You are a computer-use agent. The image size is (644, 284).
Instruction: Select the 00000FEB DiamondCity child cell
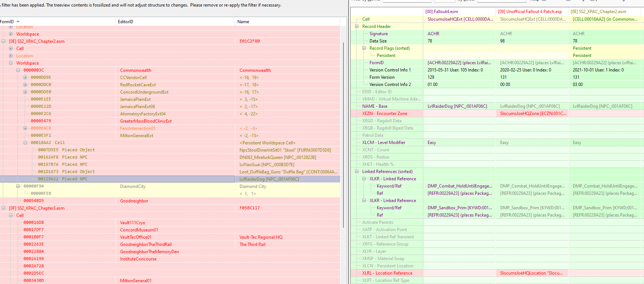(170, 194)
